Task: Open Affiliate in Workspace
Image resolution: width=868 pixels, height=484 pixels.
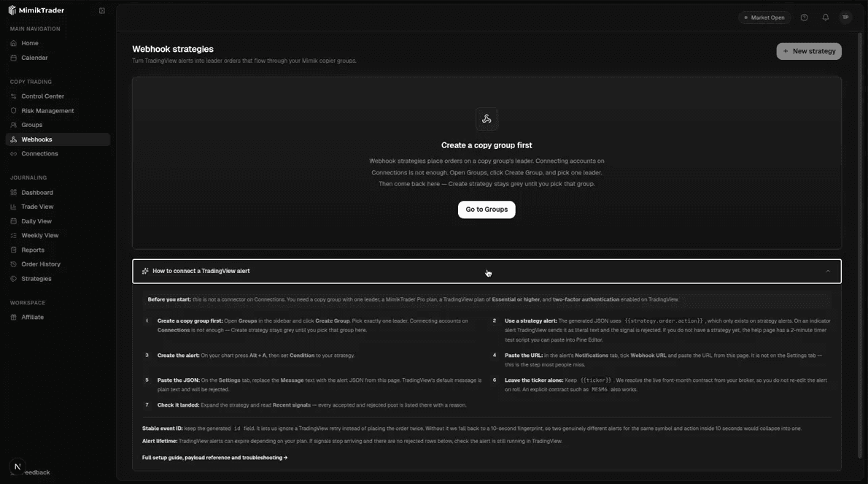Action: [x=58, y=318]
